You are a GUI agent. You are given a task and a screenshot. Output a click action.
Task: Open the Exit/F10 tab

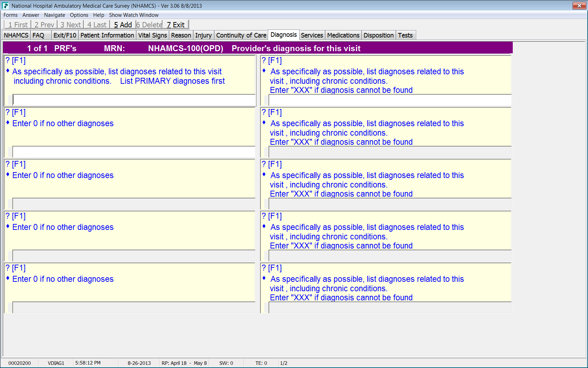pos(65,35)
